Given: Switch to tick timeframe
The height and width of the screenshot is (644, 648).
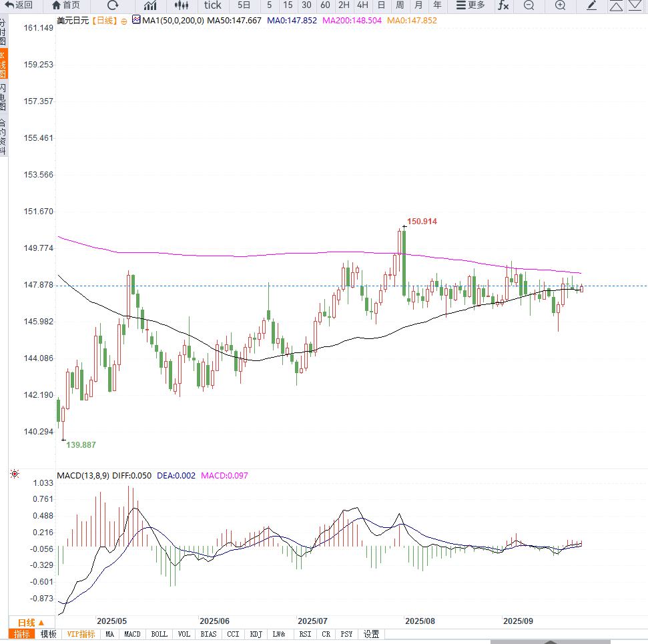Looking at the screenshot, I should point(212,5).
